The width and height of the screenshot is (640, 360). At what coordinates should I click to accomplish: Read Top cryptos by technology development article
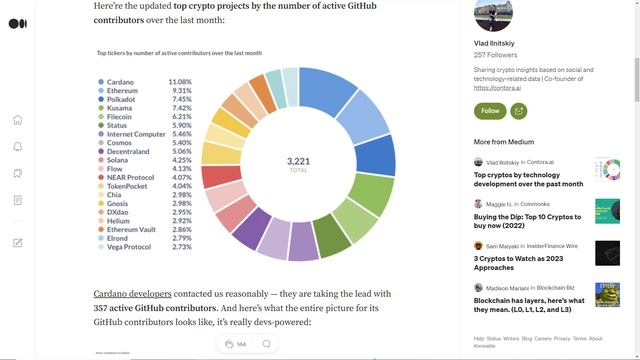[528, 179]
